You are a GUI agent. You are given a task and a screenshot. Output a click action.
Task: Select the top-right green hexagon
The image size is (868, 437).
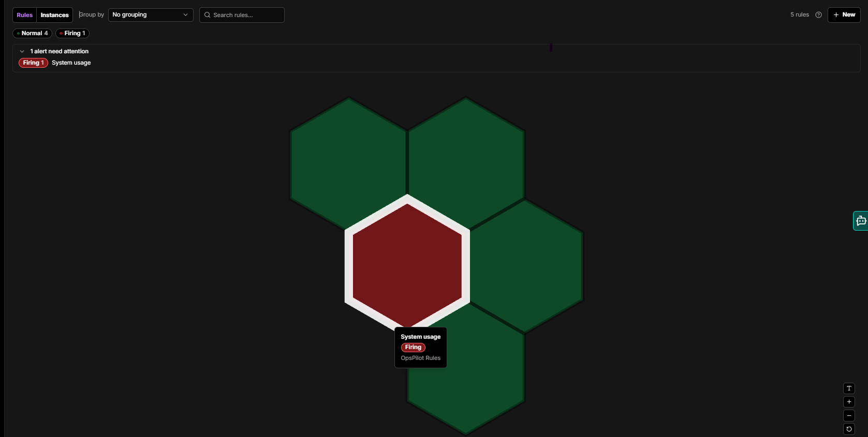pos(466,164)
